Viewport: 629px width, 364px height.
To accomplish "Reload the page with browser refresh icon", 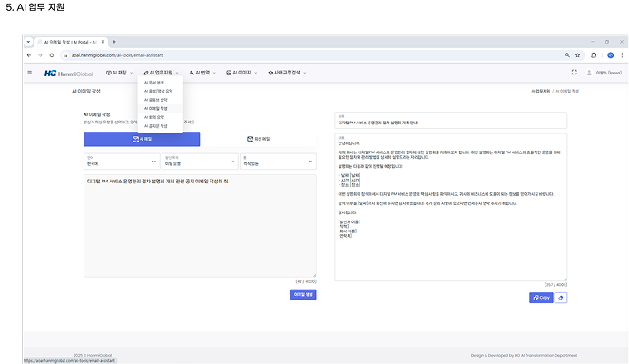I will point(53,55).
